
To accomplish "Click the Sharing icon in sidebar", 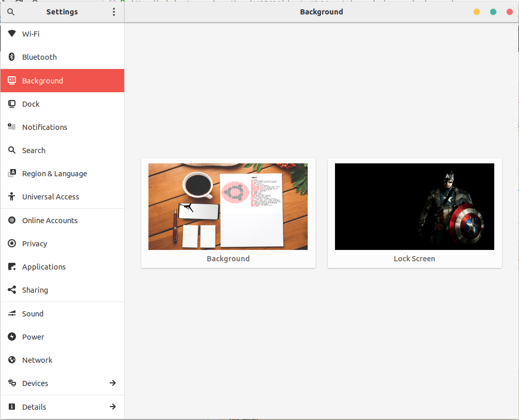I will point(12,290).
